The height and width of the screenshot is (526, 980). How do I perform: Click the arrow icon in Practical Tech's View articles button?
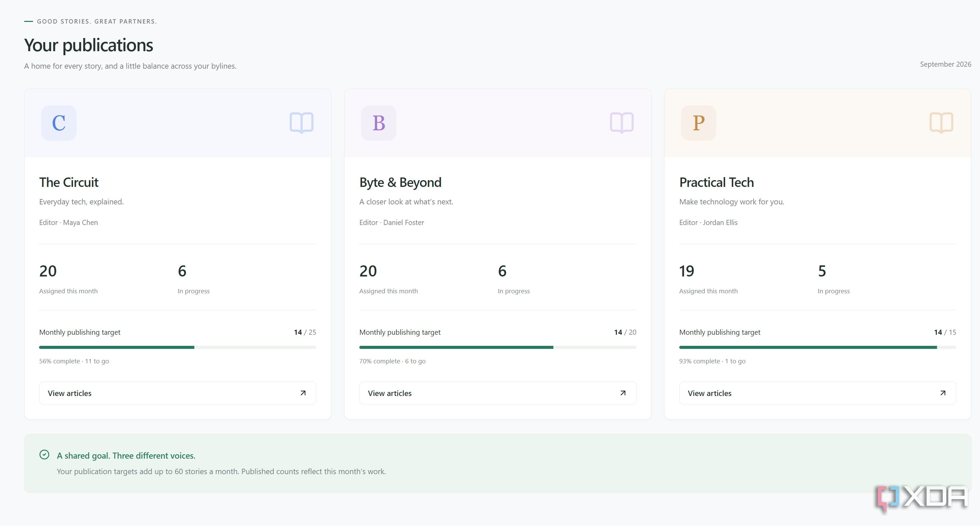[943, 393]
